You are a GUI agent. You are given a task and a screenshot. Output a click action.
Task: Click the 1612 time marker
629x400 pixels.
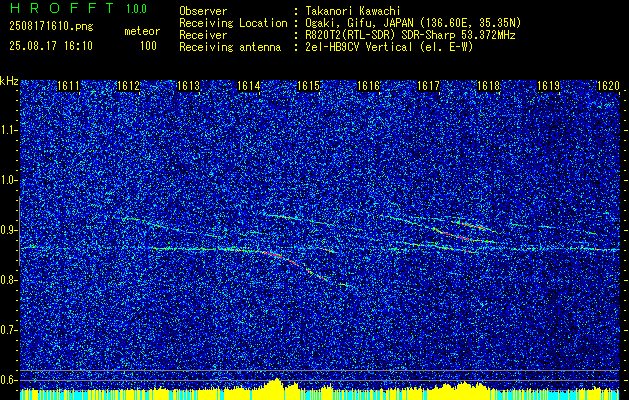(x=128, y=86)
